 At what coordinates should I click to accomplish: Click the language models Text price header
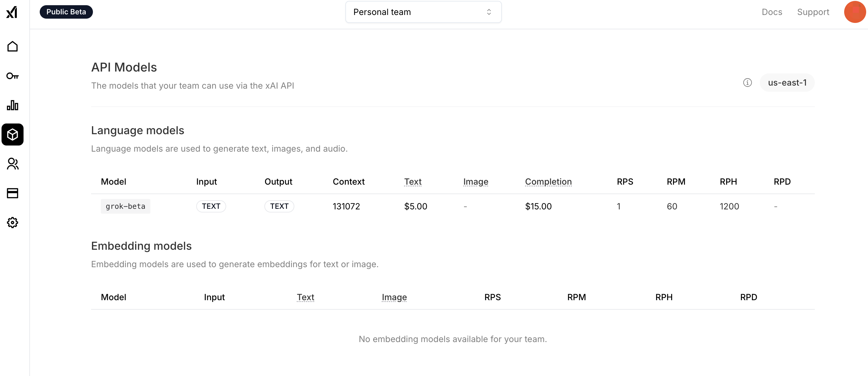pyautogui.click(x=412, y=182)
